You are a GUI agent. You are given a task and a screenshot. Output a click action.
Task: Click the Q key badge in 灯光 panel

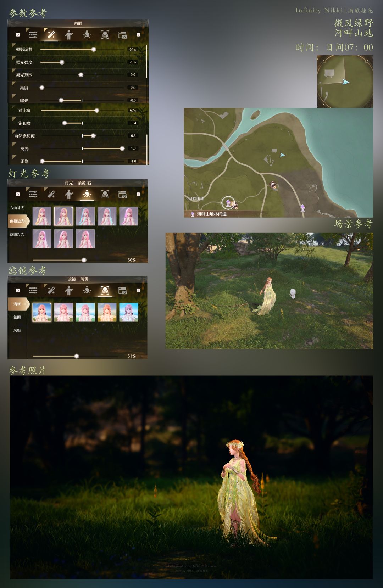point(18,194)
